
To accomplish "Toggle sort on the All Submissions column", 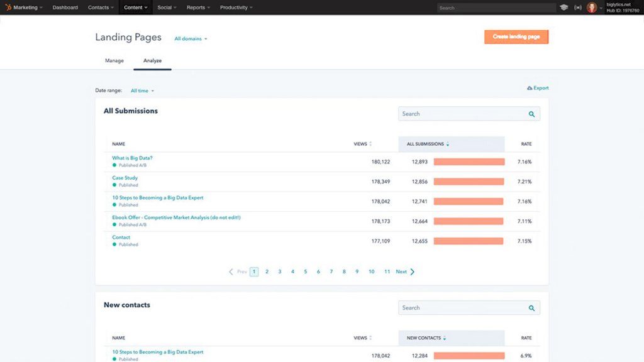I will coord(447,144).
